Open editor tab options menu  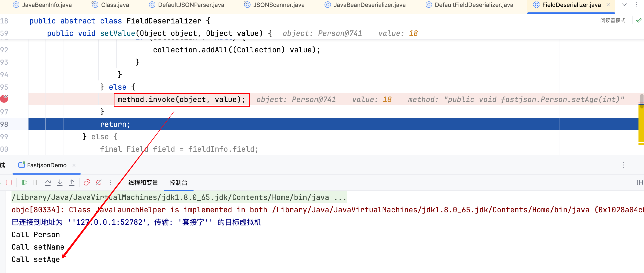636,5
